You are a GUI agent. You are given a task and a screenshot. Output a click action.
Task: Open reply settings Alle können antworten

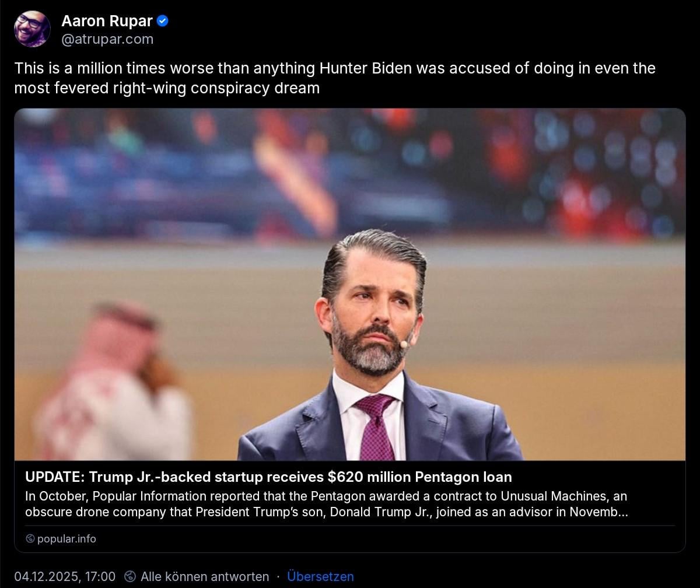tap(205, 577)
